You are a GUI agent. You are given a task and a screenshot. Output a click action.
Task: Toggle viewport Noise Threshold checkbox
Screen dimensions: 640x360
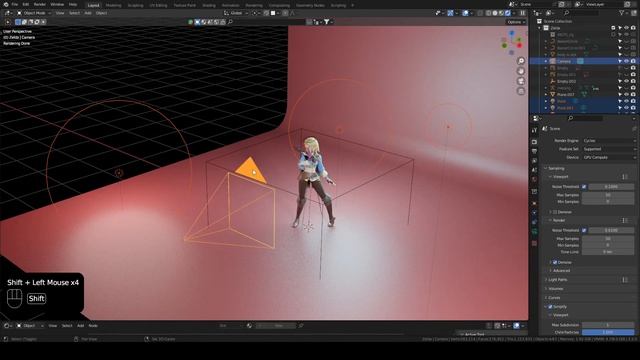pos(584,187)
